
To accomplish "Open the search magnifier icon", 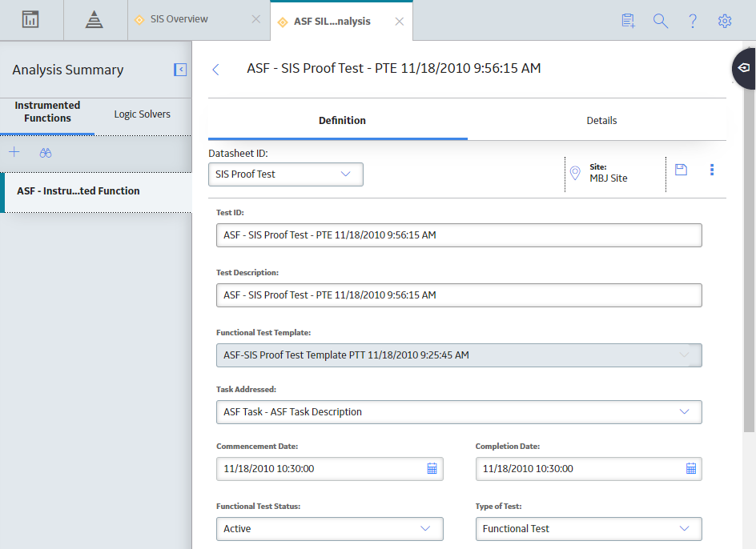I will point(660,21).
